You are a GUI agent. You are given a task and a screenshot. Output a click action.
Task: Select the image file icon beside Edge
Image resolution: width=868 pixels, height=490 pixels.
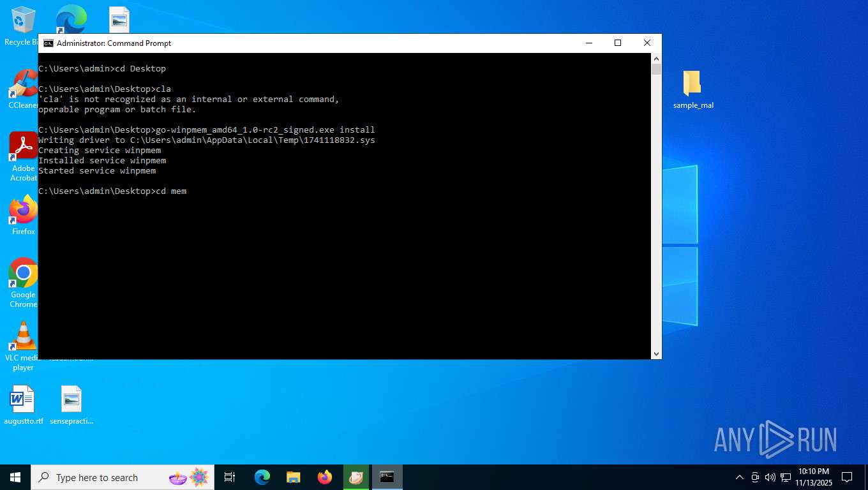[119, 19]
